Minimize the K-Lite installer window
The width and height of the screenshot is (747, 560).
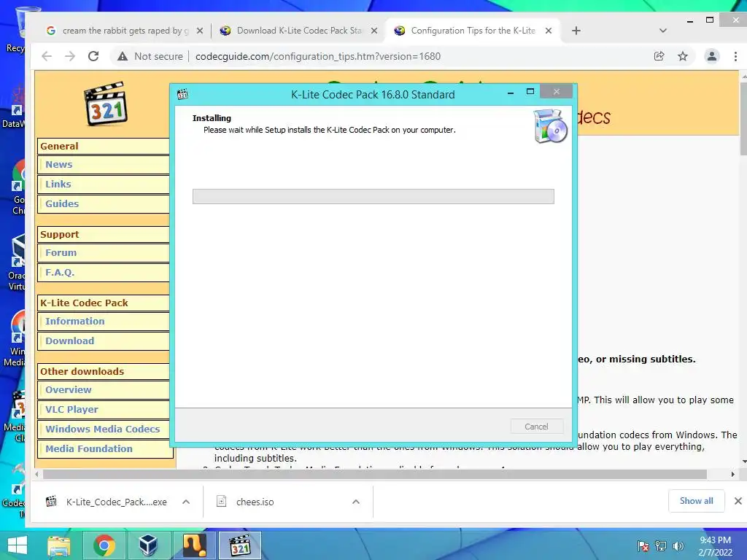tap(510, 92)
